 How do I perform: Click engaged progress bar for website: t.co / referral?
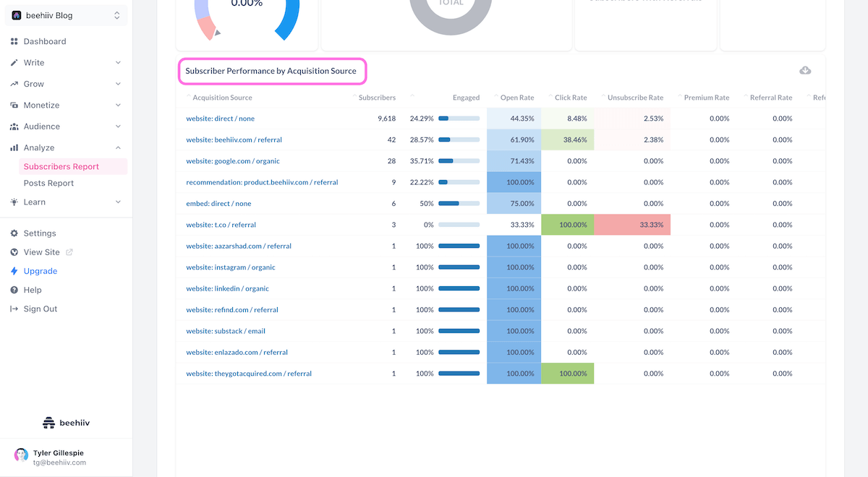pos(459,225)
